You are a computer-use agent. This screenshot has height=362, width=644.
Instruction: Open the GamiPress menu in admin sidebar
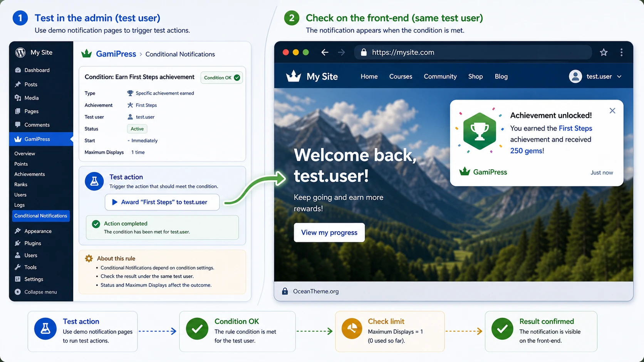point(41,139)
